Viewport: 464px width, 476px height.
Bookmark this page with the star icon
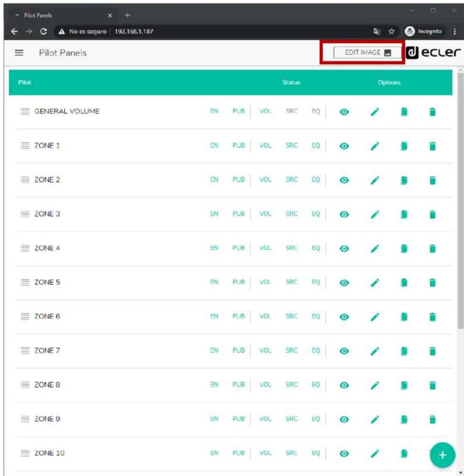coord(391,31)
